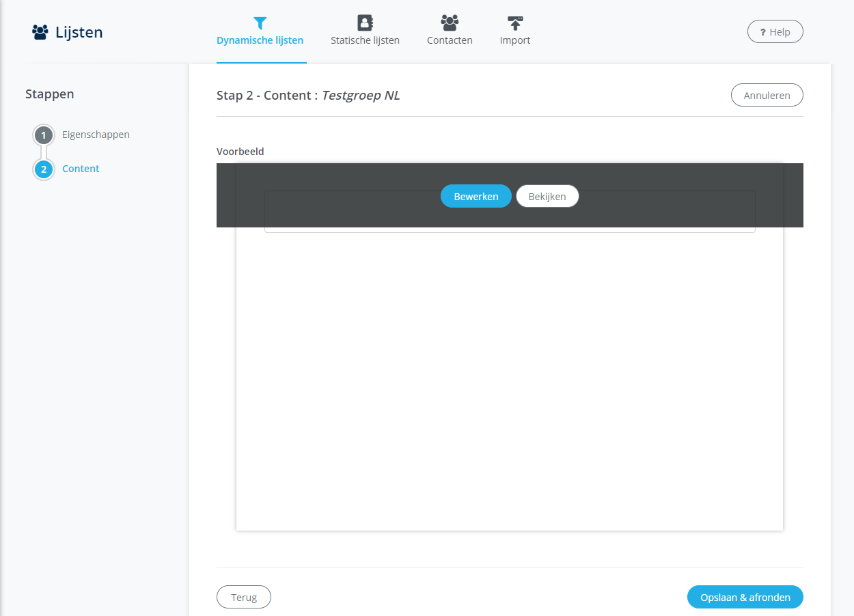854x616 pixels.
Task: Go to the Content step label
Action: pos(81,169)
